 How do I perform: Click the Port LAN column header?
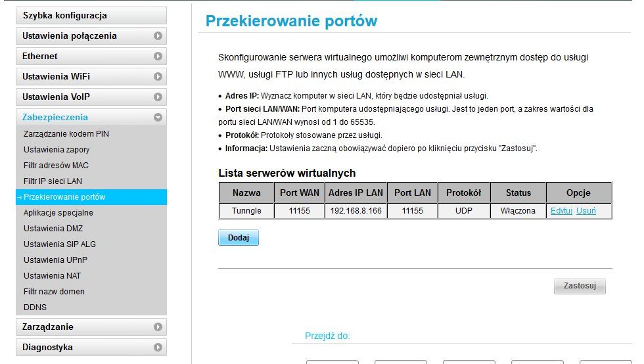pos(413,193)
